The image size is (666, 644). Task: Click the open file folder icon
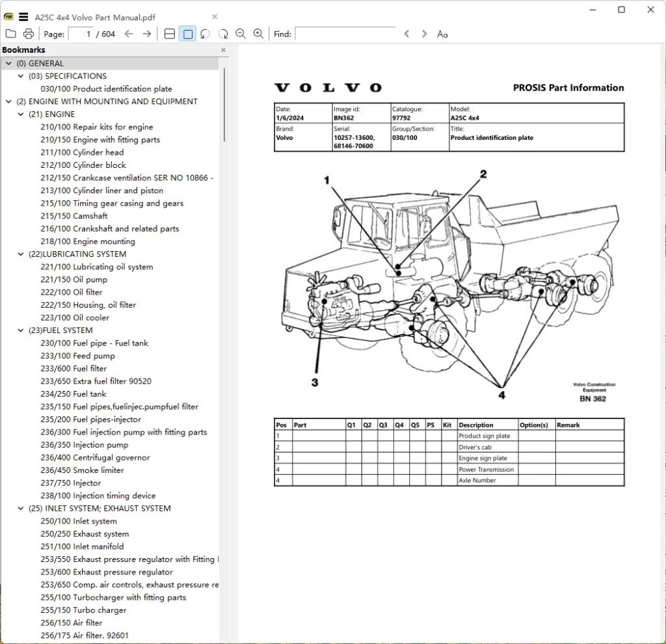tap(11, 34)
